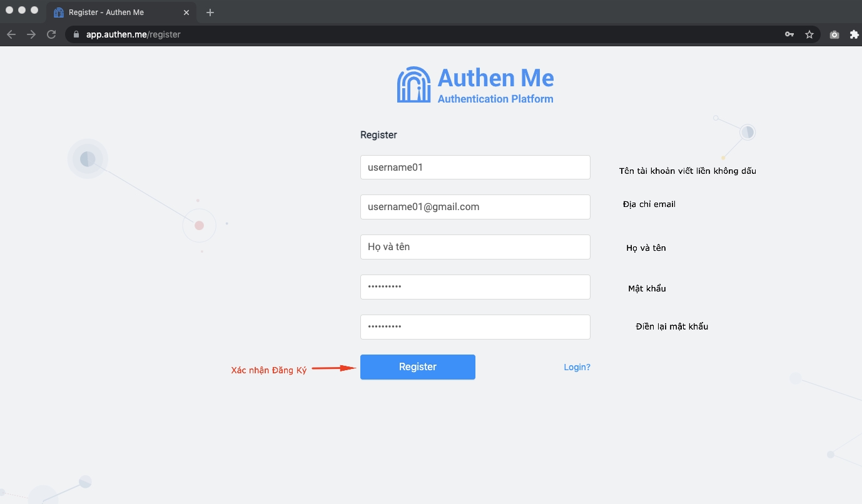The height and width of the screenshot is (504, 862).
Task: Go back to the previous page
Action: (x=11, y=34)
